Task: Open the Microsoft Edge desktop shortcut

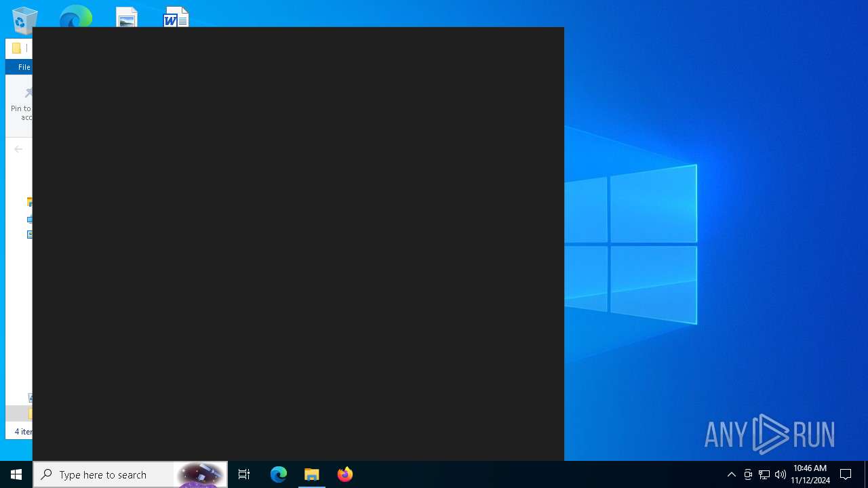Action: pos(75,16)
